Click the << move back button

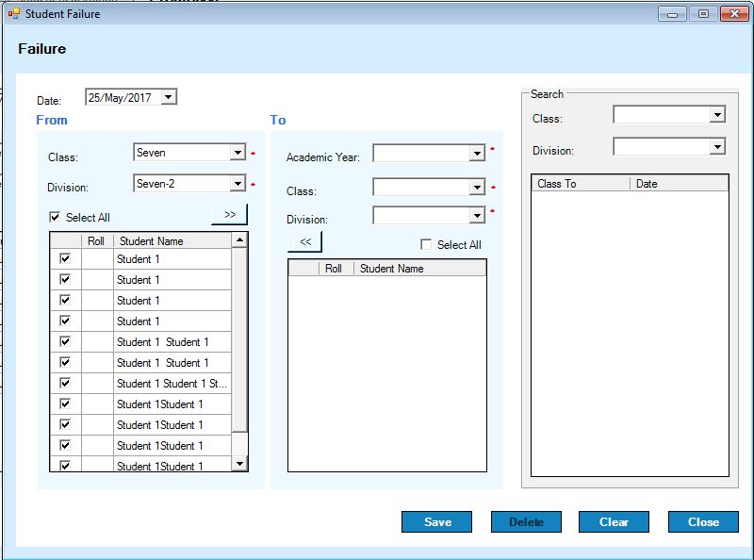(304, 242)
